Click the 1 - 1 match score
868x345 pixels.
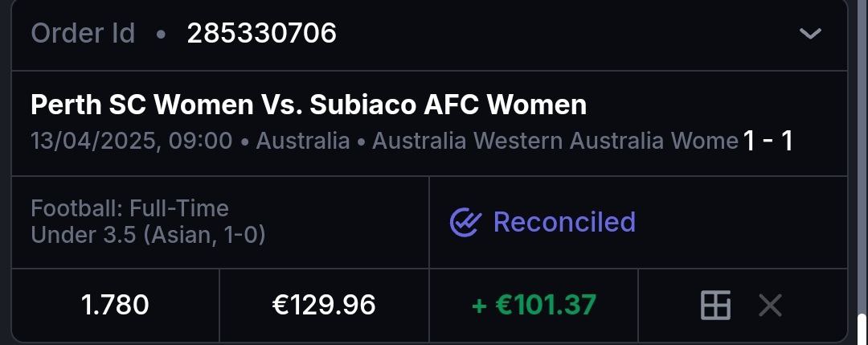tap(768, 142)
